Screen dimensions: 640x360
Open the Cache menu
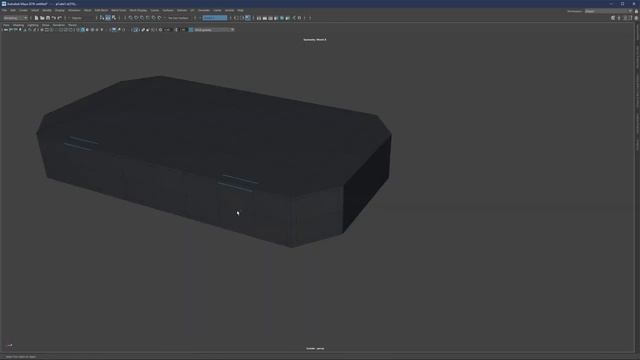[x=217, y=10]
